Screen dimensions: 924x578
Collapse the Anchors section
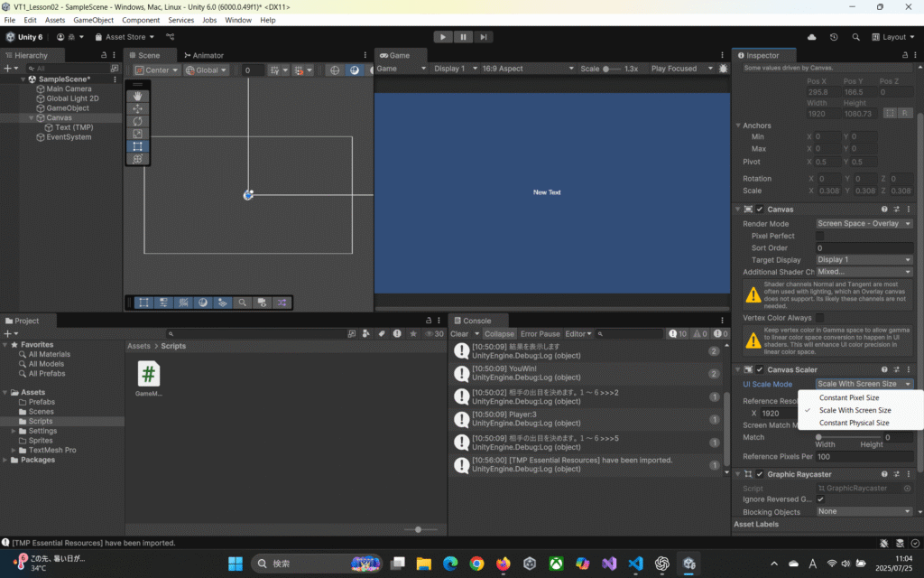point(738,126)
